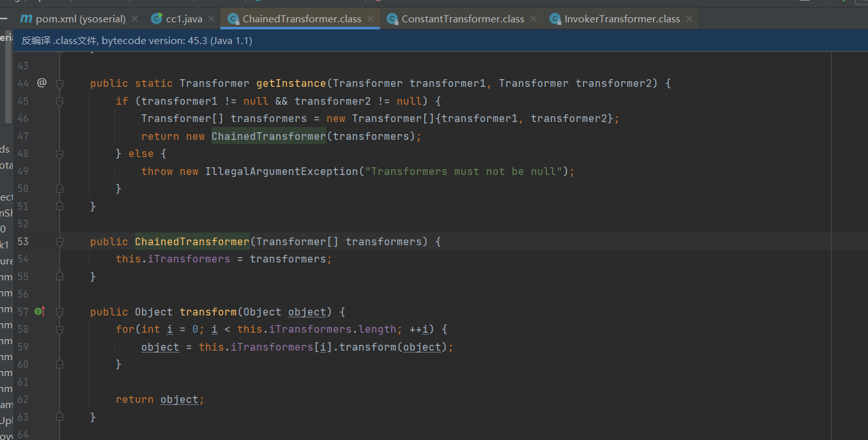The width and height of the screenshot is (868, 440).
Task: Close the ConstantTransformer.class tab
Action: pos(533,19)
